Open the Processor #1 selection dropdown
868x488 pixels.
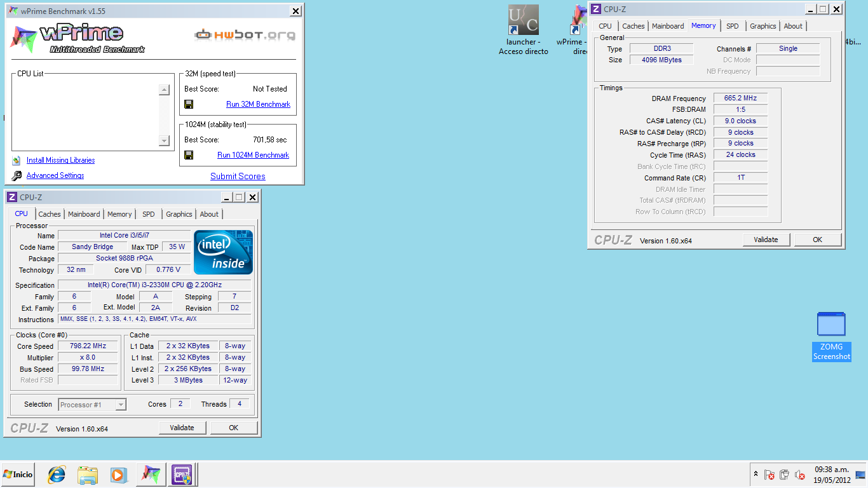coord(92,405)
